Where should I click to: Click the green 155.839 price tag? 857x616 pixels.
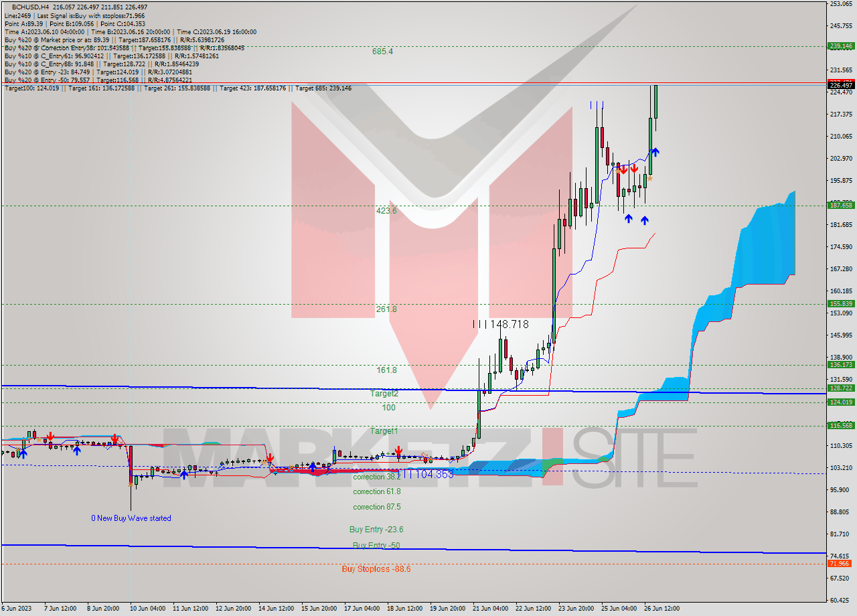click(x=841, y=304)
